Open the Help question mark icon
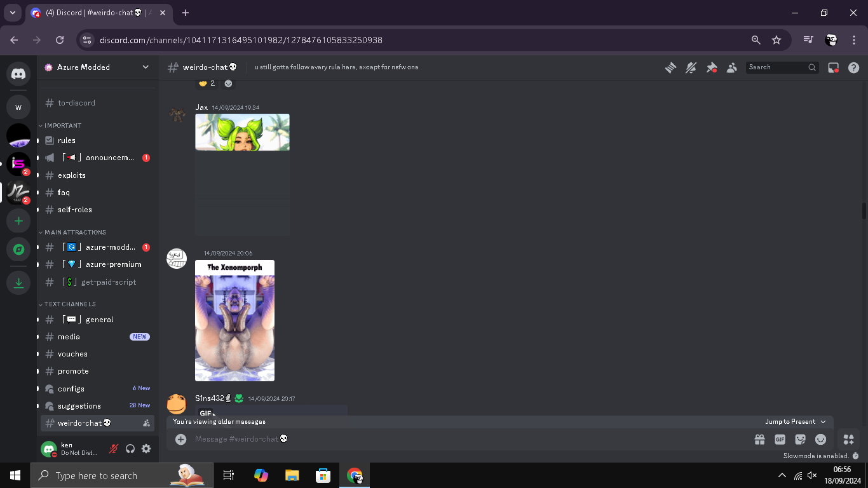This screenshot has height=488, width=868. pyautogui.click(x=854, y=67)
